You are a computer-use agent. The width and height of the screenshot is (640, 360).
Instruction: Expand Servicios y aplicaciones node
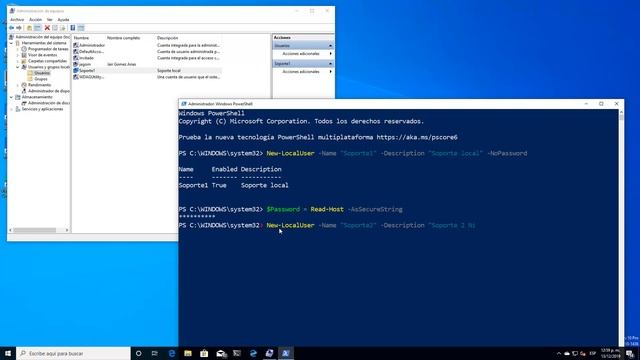coord(11,109)
